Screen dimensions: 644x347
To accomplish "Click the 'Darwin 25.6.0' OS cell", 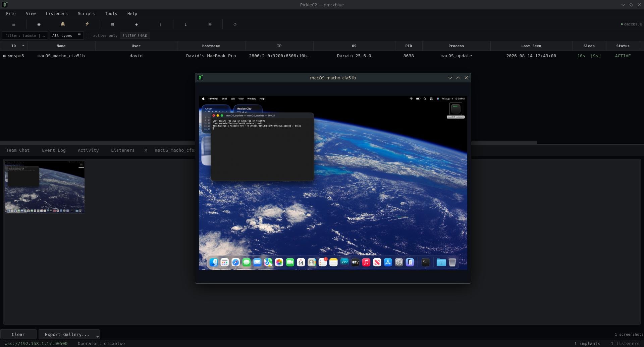I will tap(354, 56).
